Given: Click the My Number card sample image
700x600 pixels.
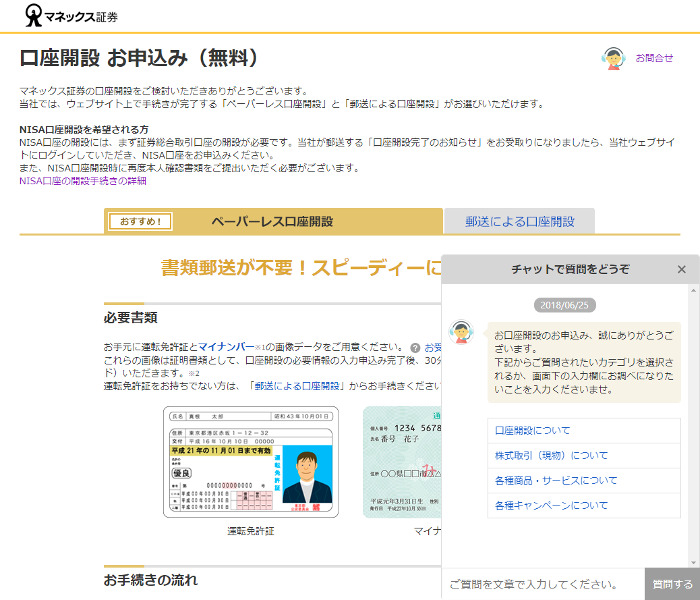Looking at the screenshot, I should pyautogui.click(x=402, y=462).
